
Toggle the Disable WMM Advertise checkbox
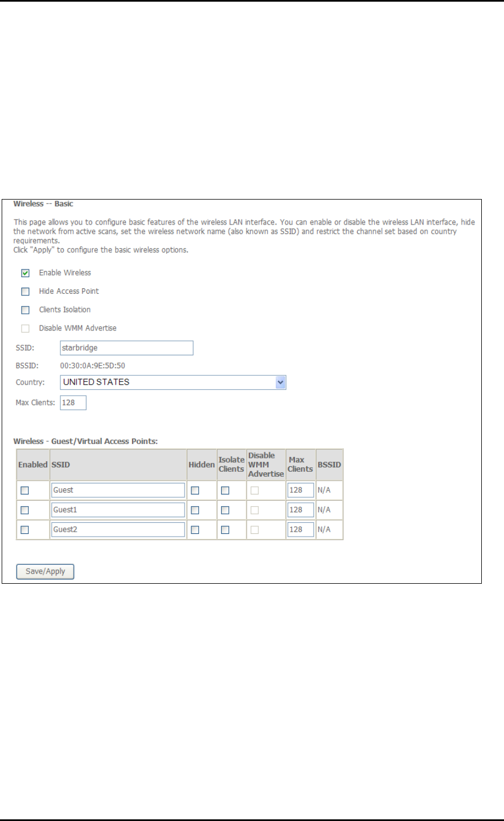25,328
